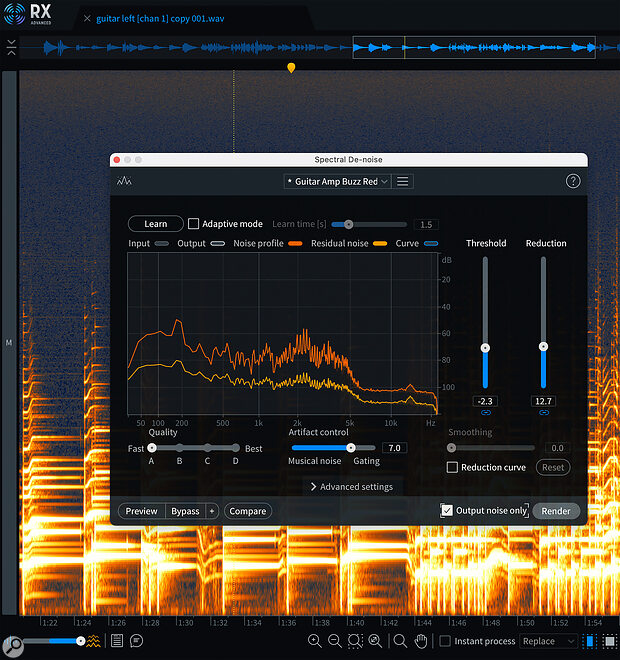Click the Learn time slider handle

[x=349, y=224]
